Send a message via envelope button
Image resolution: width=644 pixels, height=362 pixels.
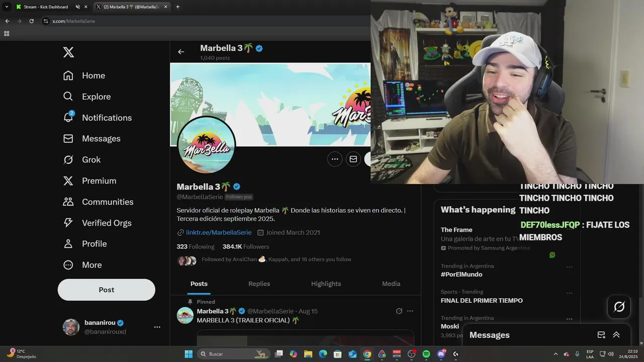tap(353, 159)
